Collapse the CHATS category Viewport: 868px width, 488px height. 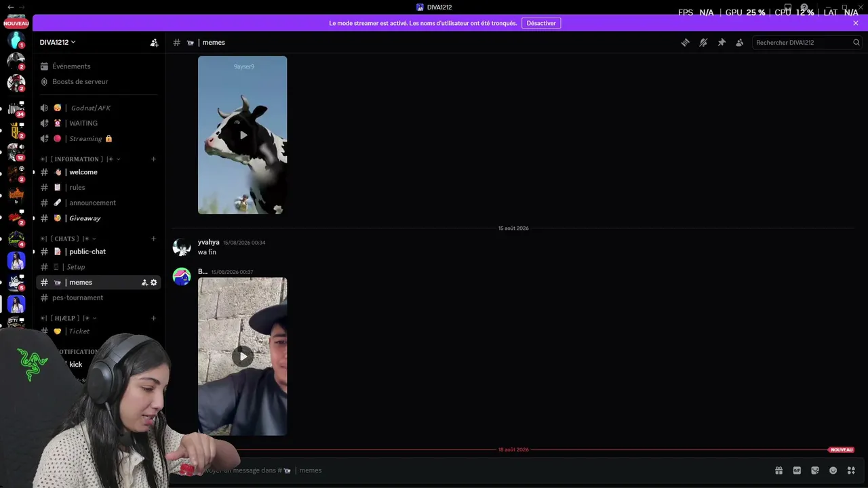[68, 239]
